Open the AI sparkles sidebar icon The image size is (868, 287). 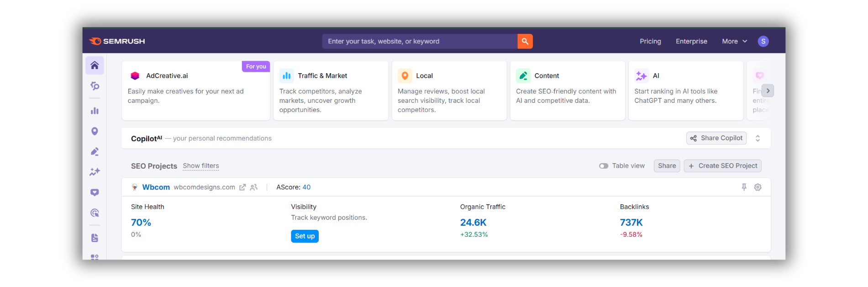[x=95, y=172]
